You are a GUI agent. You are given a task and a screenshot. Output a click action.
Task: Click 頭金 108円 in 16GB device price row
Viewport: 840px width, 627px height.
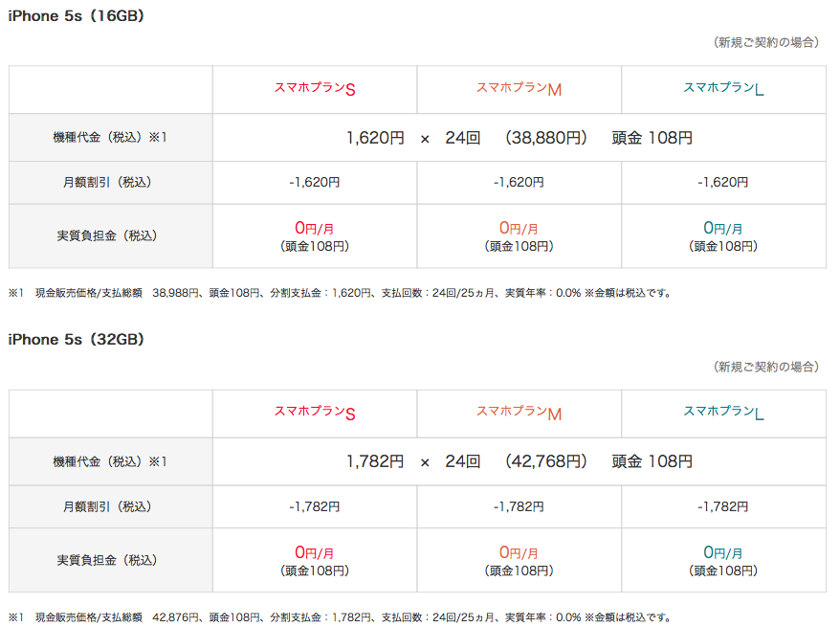[652, 138]
